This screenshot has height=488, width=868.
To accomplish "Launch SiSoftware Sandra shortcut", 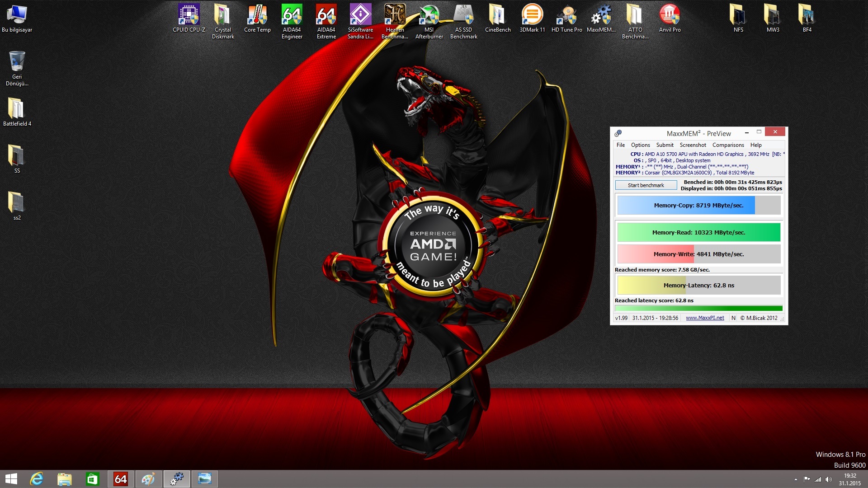I will 360,22.
